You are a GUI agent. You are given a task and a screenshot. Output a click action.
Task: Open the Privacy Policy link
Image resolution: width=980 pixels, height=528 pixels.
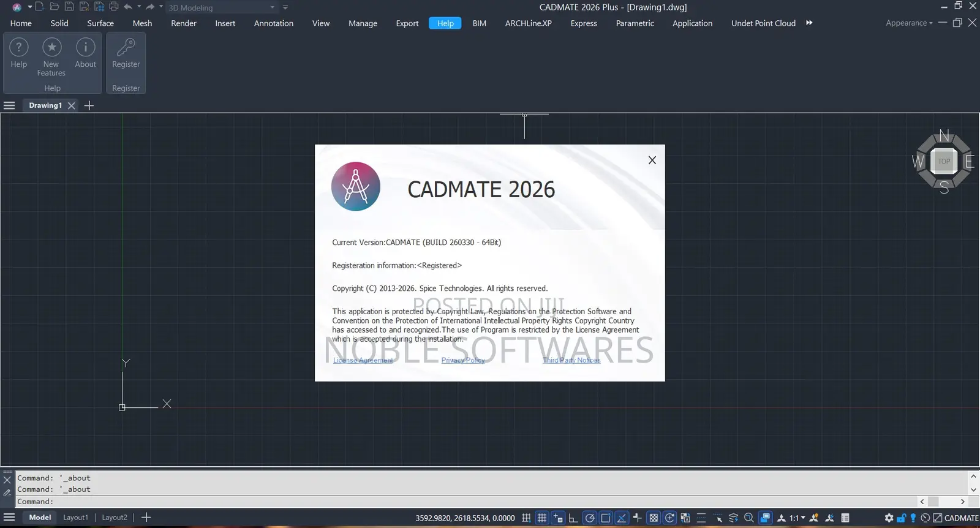click(463, 360)
